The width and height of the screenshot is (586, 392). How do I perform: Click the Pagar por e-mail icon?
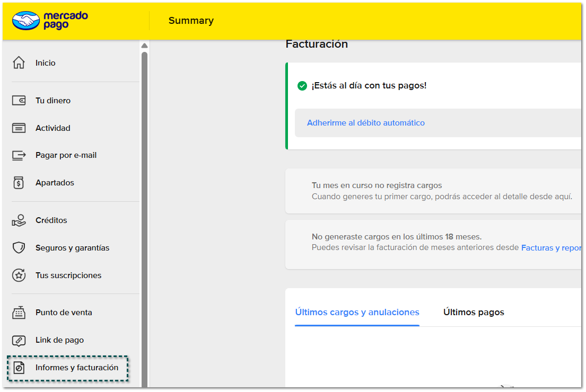click(x=19, y=155)
